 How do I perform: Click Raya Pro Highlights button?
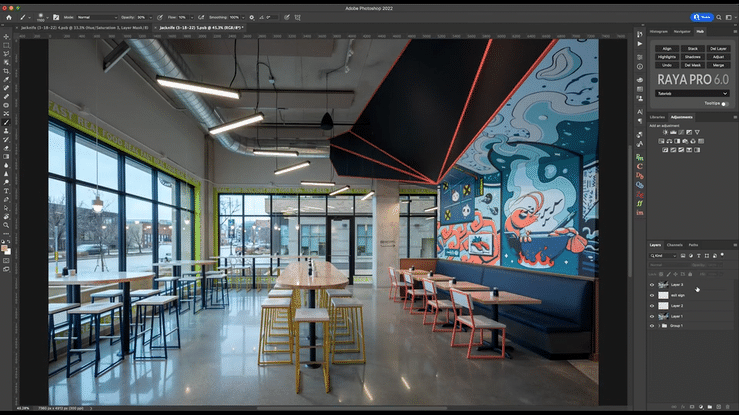pos(667,57)
